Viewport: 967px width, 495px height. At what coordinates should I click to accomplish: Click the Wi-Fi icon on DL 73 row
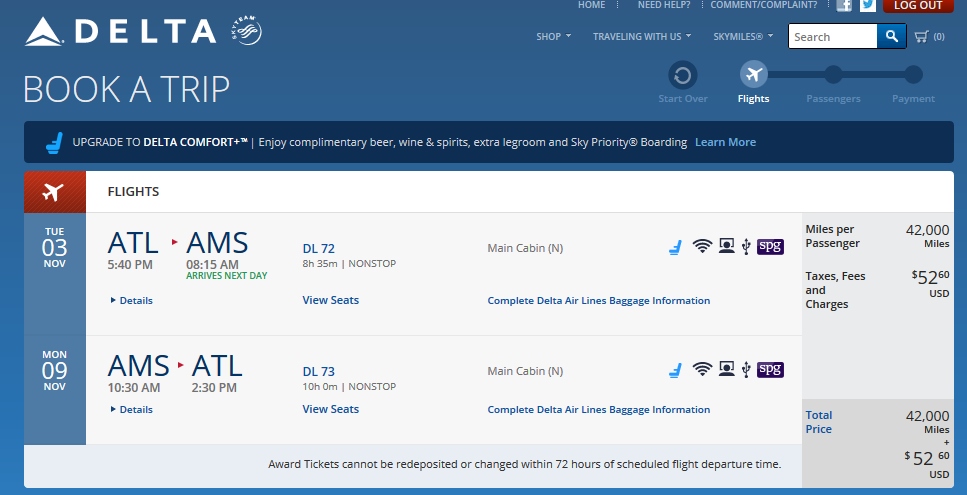[x=702, y=369]
